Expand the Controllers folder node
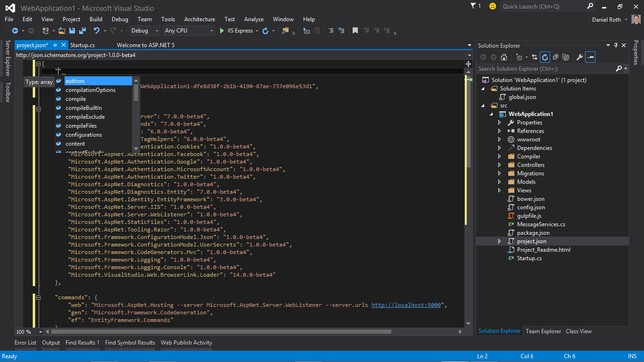644x362 pixels. (500, 165)
